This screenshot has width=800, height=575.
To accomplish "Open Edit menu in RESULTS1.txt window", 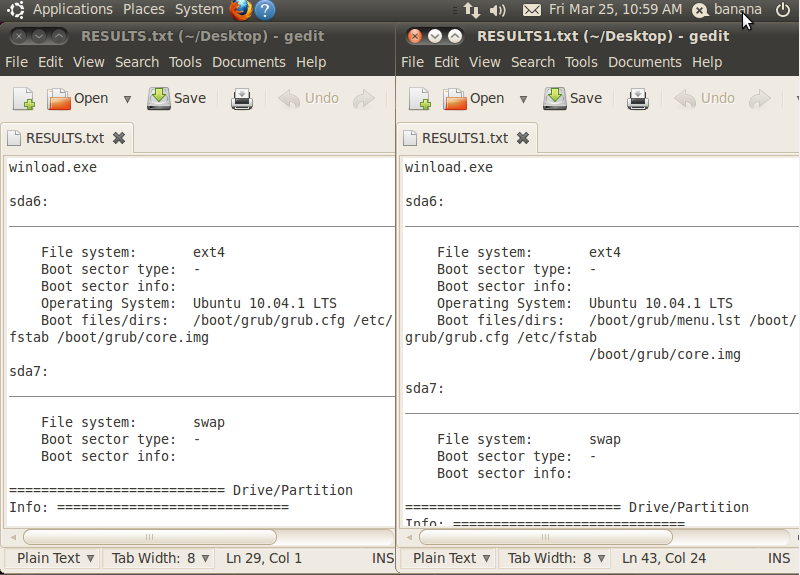I will [446, 62].
